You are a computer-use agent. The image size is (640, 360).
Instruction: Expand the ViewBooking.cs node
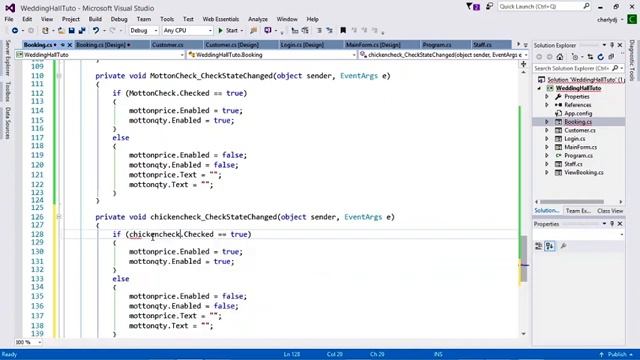pos(547,173)
